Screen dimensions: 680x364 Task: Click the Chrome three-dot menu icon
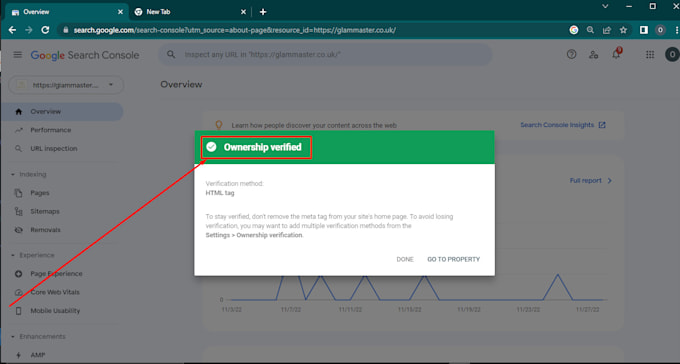[x=676, y=30]
